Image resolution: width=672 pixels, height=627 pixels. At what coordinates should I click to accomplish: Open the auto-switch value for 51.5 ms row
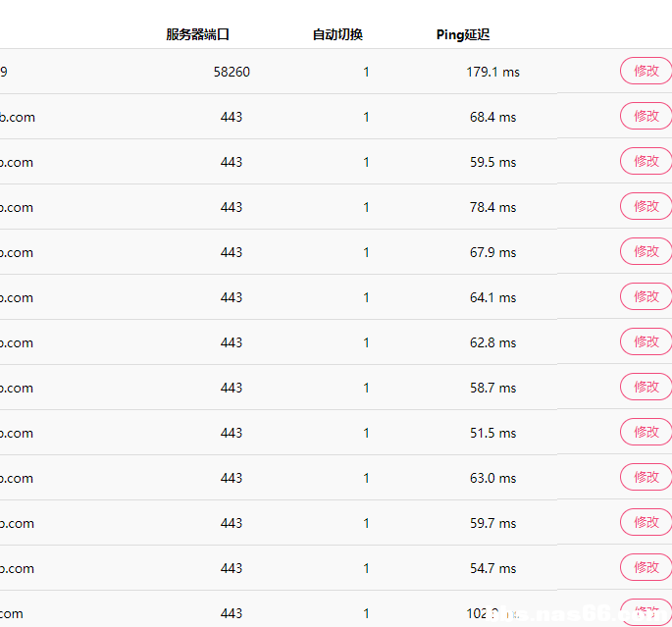coord(367,433)
